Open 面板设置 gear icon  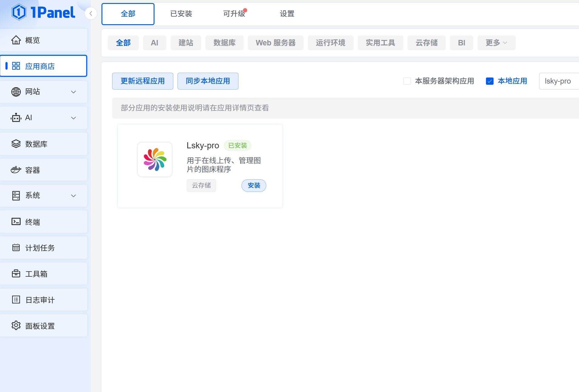16,325
